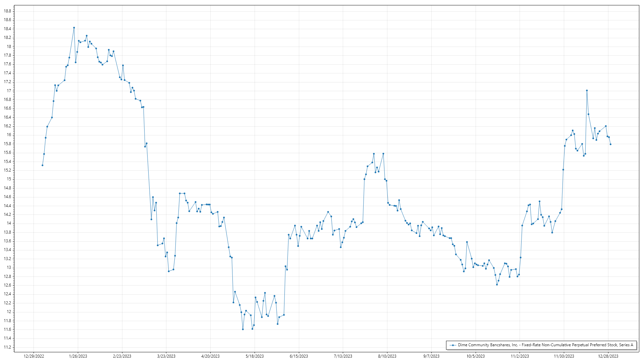Click the 17 y-axis value label
Screen dimensions: 644x362
(x=9, y=91)
